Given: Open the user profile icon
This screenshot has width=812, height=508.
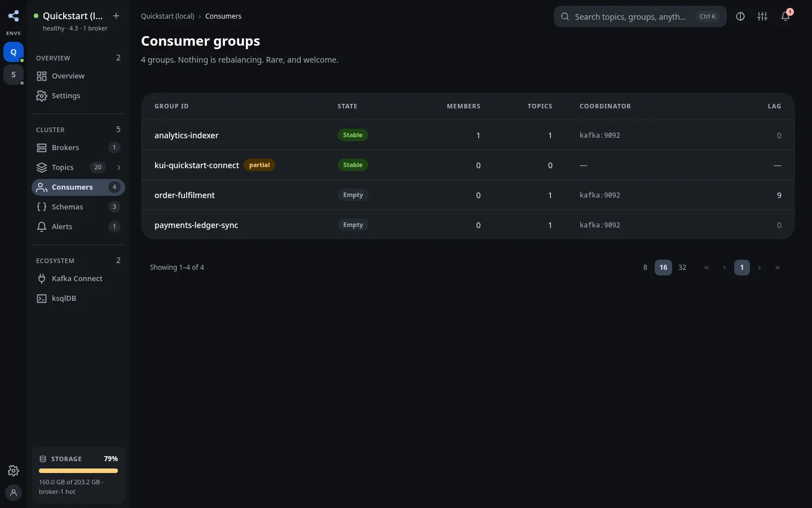Looking at the screenshot, I should pos(14,493).
